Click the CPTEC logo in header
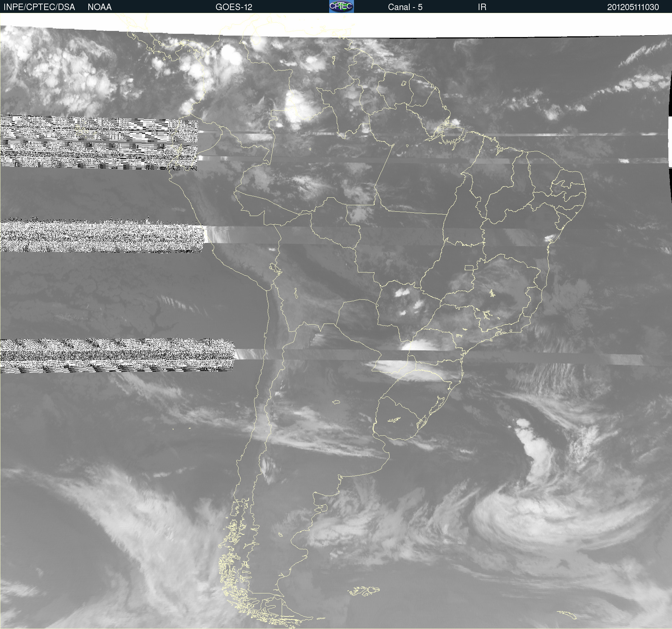The image size is (672, 629). click(341, 6)
